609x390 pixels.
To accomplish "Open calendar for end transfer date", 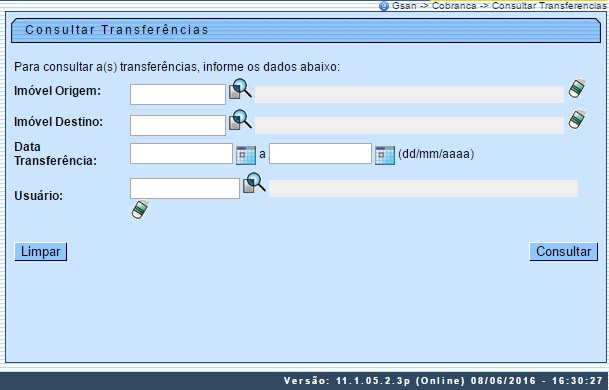I will pyautogui.click(x=385, y=155).
